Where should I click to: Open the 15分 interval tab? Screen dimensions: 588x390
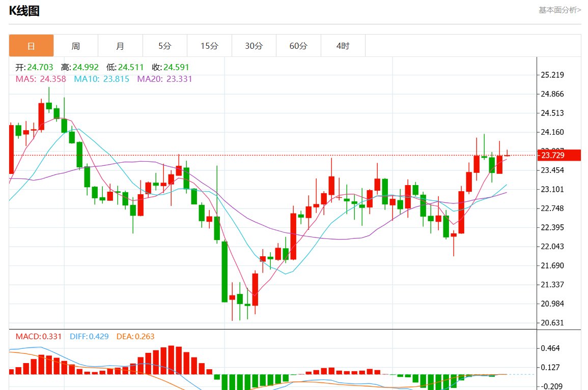point(210,46)
